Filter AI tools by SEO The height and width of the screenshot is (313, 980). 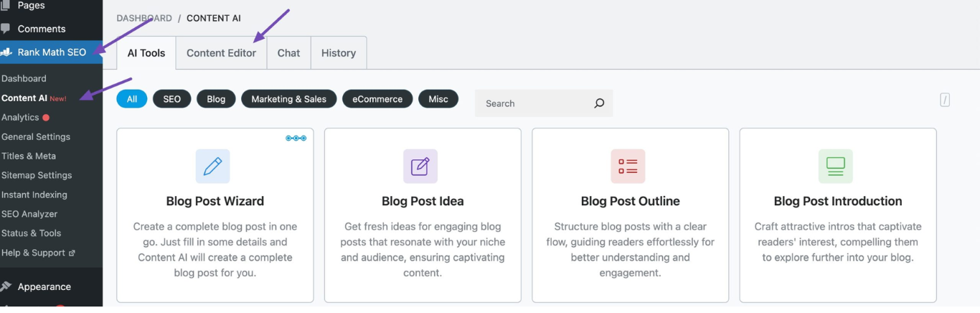(172, 99)
